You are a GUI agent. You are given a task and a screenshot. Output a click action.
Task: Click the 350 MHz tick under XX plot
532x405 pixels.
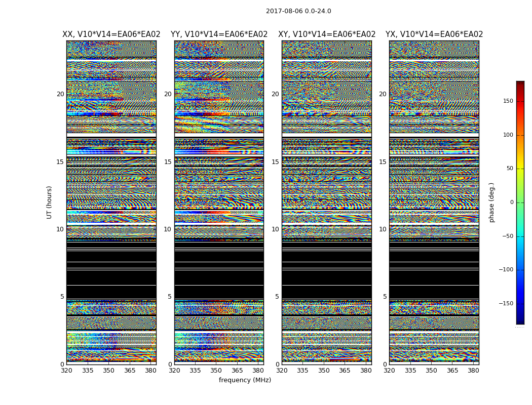(108, 371)
